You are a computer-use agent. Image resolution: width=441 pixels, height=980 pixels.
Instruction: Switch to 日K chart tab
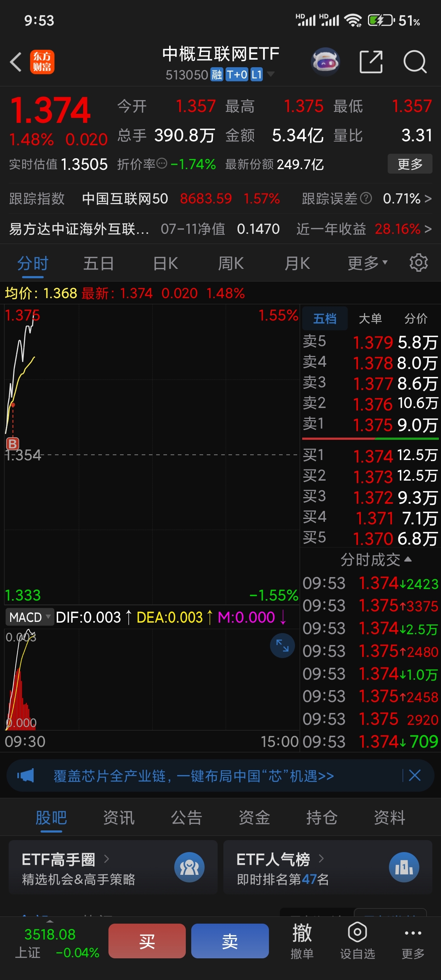click(165, 263)
